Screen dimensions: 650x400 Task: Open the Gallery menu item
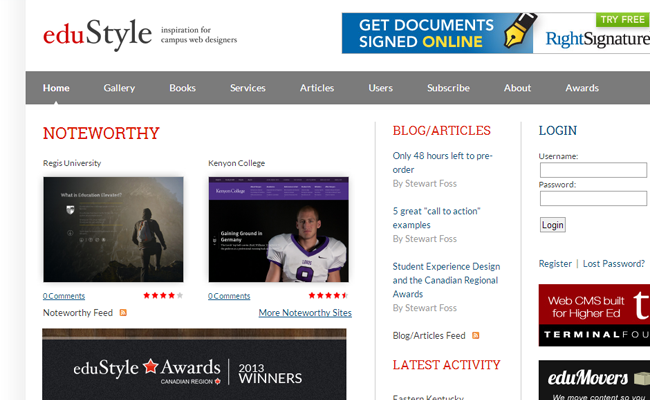119,88
